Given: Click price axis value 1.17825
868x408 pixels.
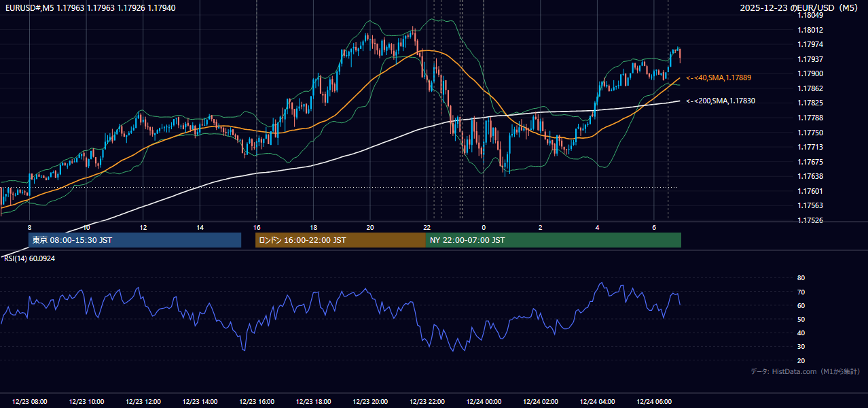Looking at the screenshot, I should (811, 103).
